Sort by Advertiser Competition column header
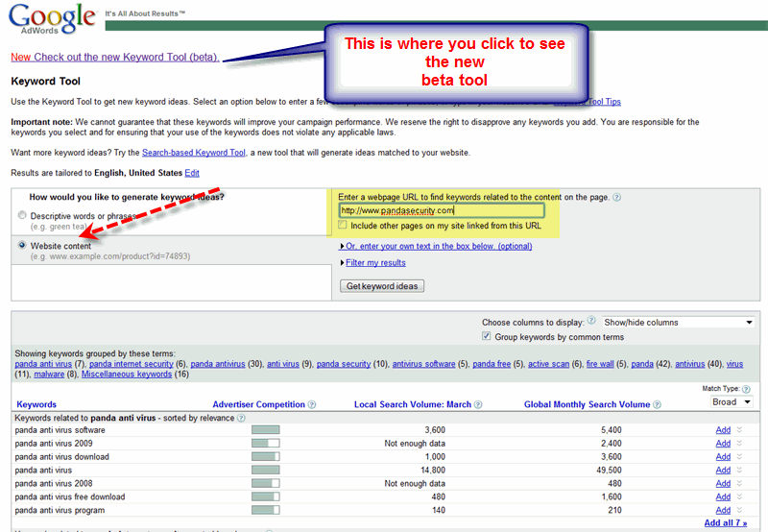This screenshot has height=532, width=768. [258, 404]
